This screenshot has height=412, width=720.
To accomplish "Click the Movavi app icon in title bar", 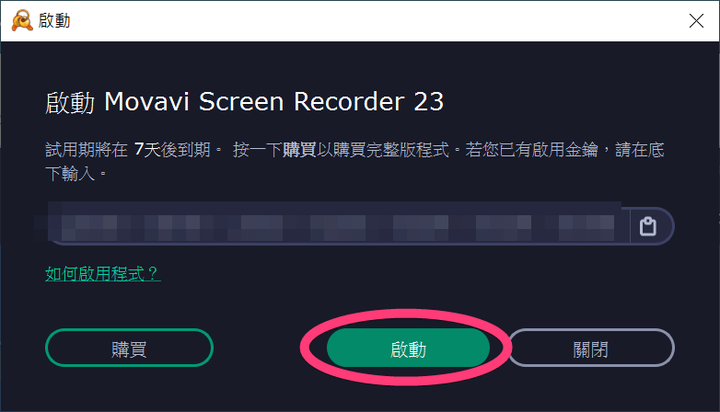I will 22,21.
